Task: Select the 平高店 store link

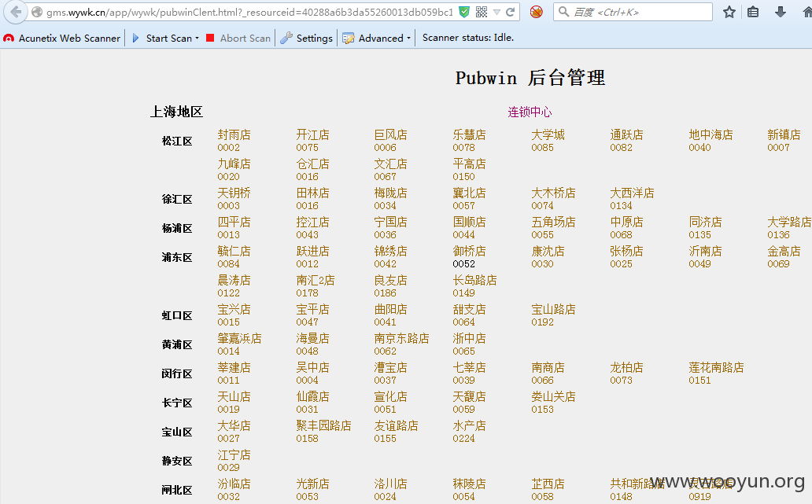Action: [469, 164]
